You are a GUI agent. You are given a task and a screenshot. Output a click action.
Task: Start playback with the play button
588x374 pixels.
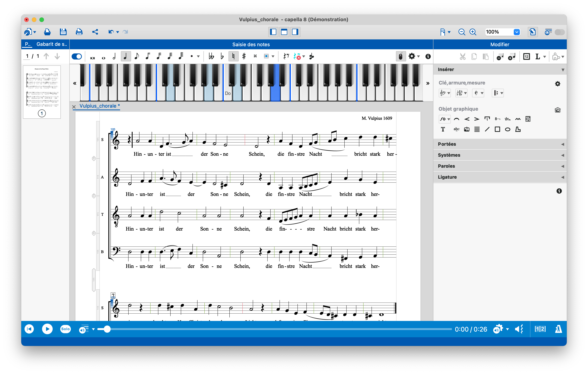47,329
